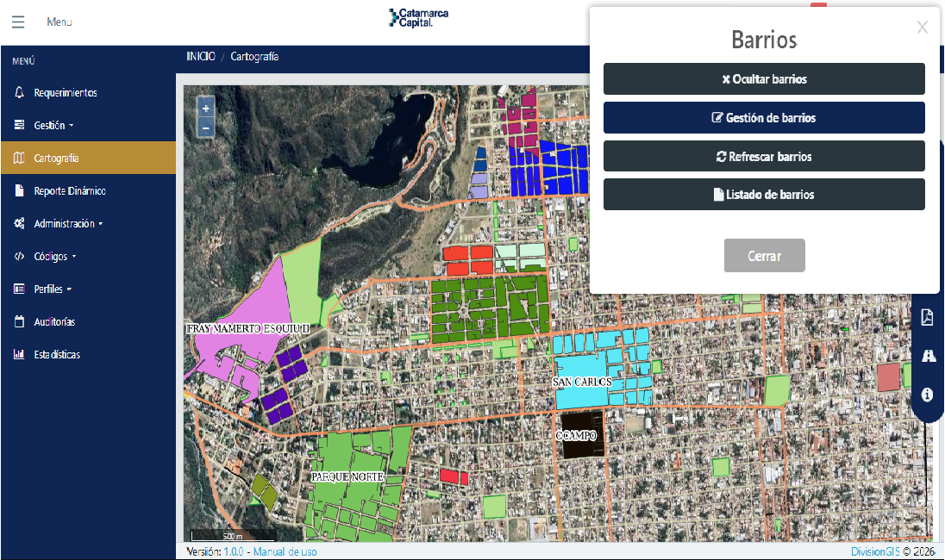Click the PDF export icon on the map
This screenshot has width=945, height=560.
927,317
